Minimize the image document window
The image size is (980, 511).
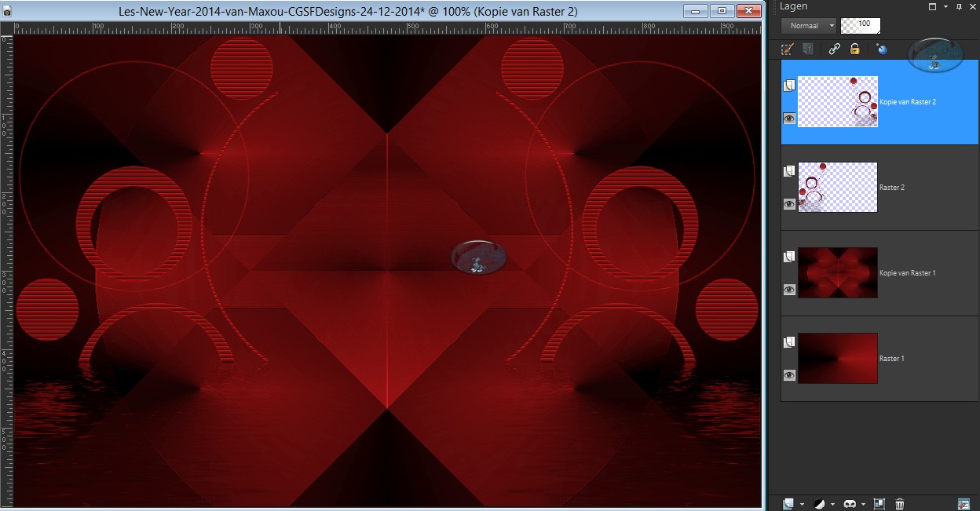[x=697, y=11]
